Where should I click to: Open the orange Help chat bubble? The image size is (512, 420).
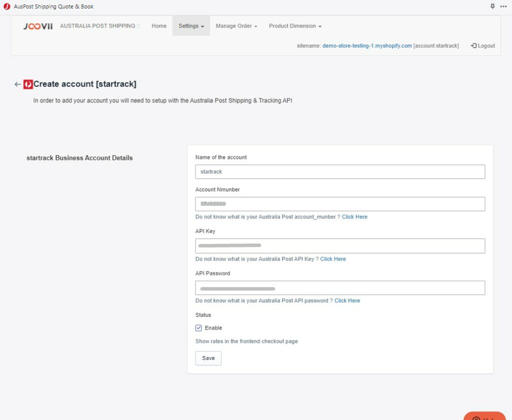[484, 416]
